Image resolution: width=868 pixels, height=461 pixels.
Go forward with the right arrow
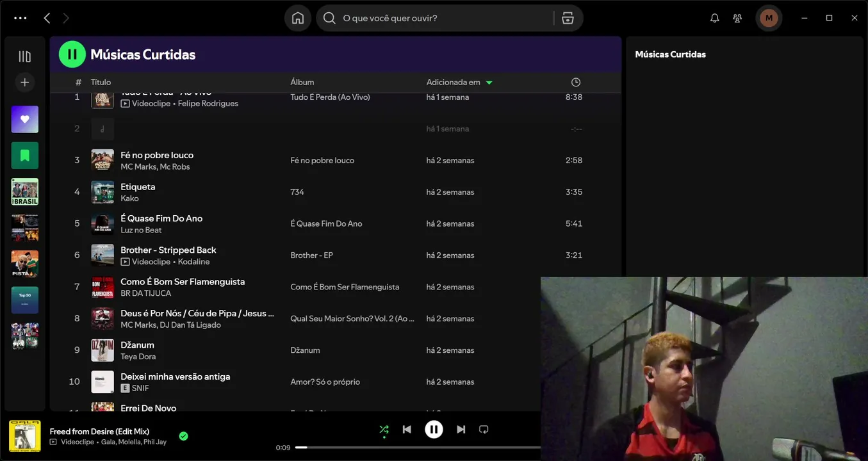coord(65,18)
